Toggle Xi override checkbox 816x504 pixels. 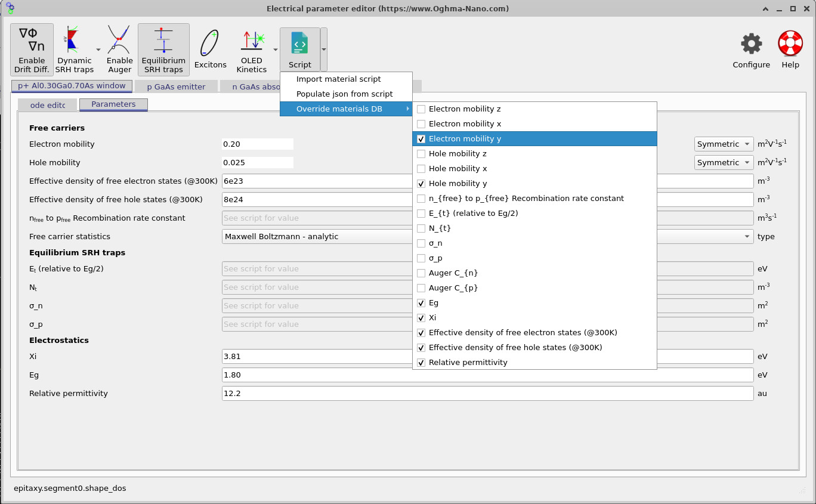(421, 318)
